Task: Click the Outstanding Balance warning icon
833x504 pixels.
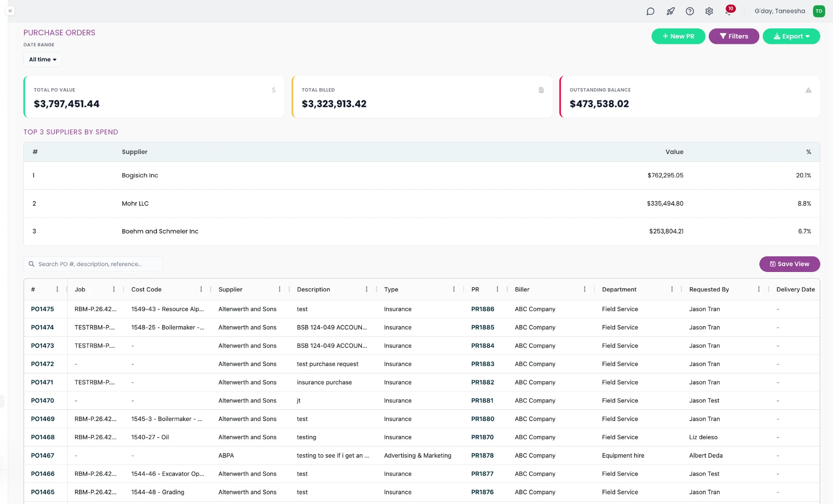Action: 808,90
